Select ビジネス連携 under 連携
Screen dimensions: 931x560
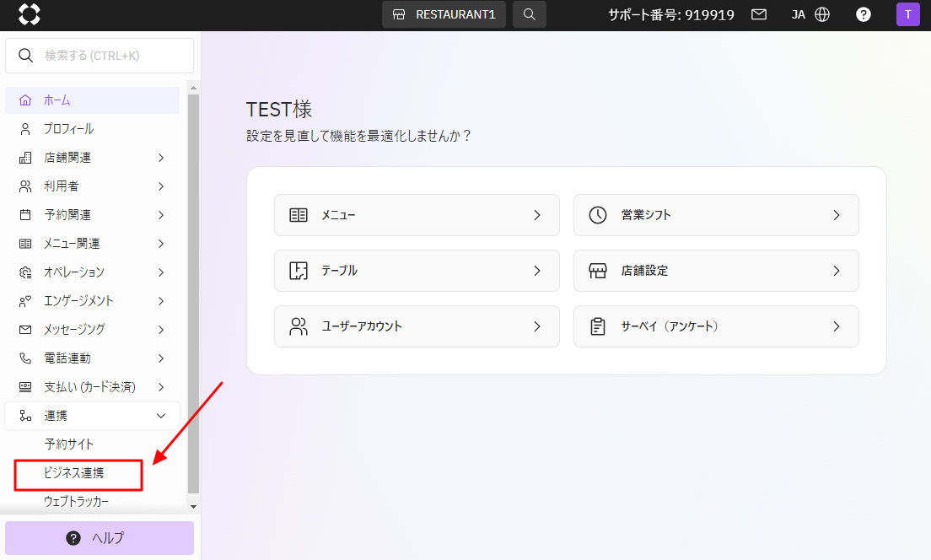(73, 474)
